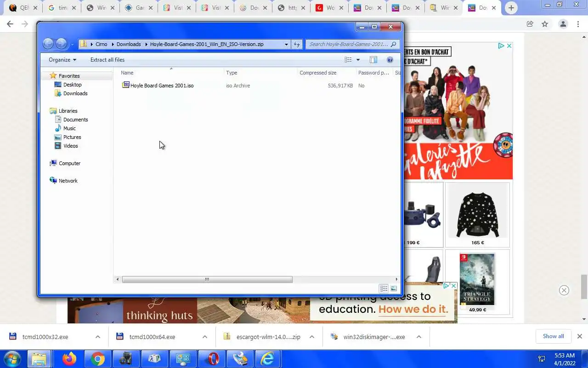Open options chevron for tcmd1000x32.exe download
The height and width of the screenshot is (368, 588).
coord(97,337)
